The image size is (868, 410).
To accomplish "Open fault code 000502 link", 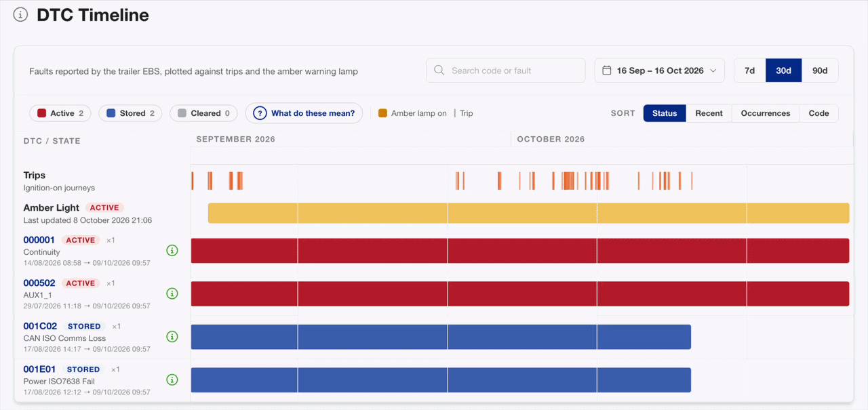I will pos(39,283).
